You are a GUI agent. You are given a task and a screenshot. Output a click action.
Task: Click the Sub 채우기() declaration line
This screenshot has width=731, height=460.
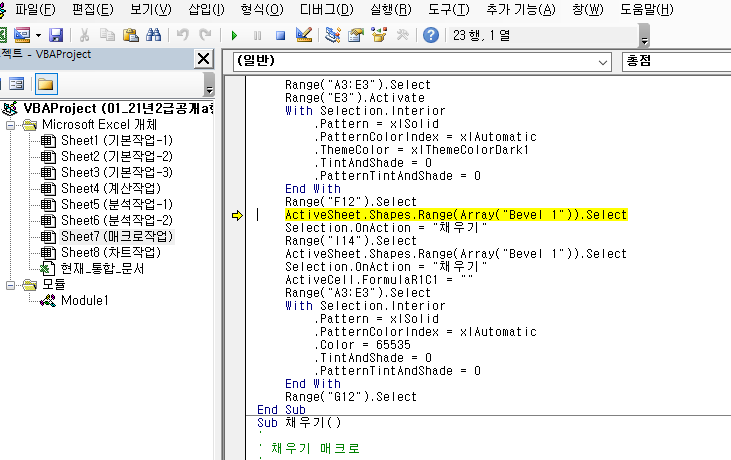point(299,423)
